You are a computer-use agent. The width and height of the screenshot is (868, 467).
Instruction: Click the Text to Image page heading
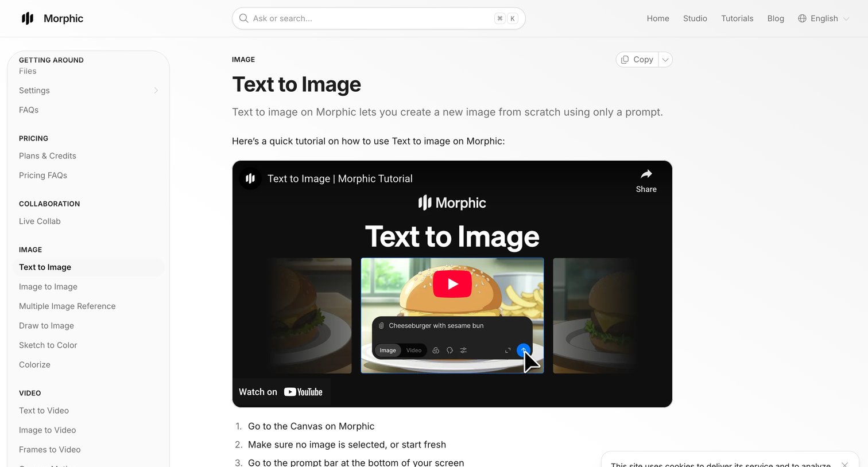coord(296,84)
